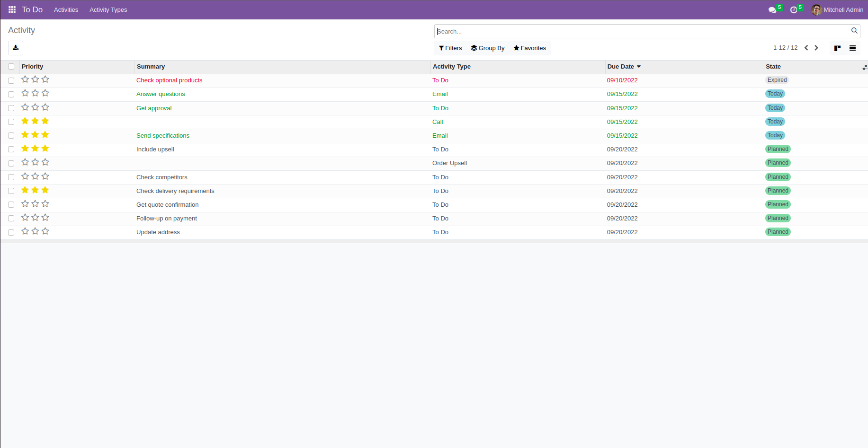This screenshot has height=448, width=868.
Task: Set second star for Update address
Action: tap(35, 231)
